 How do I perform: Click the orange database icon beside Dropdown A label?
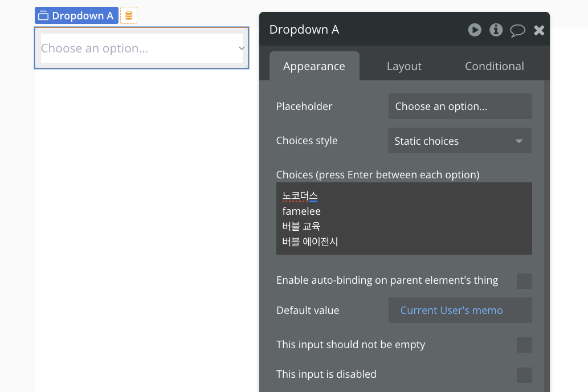point(129,16)
